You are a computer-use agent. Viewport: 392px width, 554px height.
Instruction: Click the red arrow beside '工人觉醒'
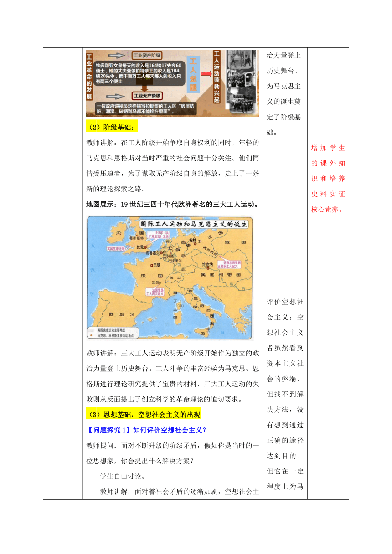point(206,74)
